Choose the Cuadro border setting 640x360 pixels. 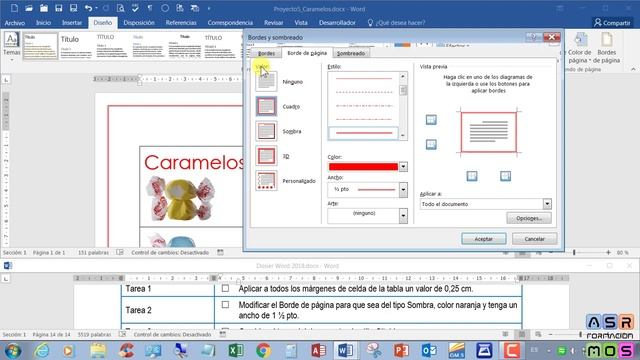(266, 106)
